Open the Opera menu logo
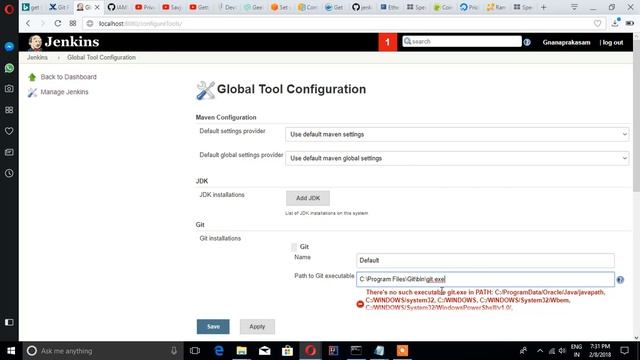640x360 pixels. 9,9
